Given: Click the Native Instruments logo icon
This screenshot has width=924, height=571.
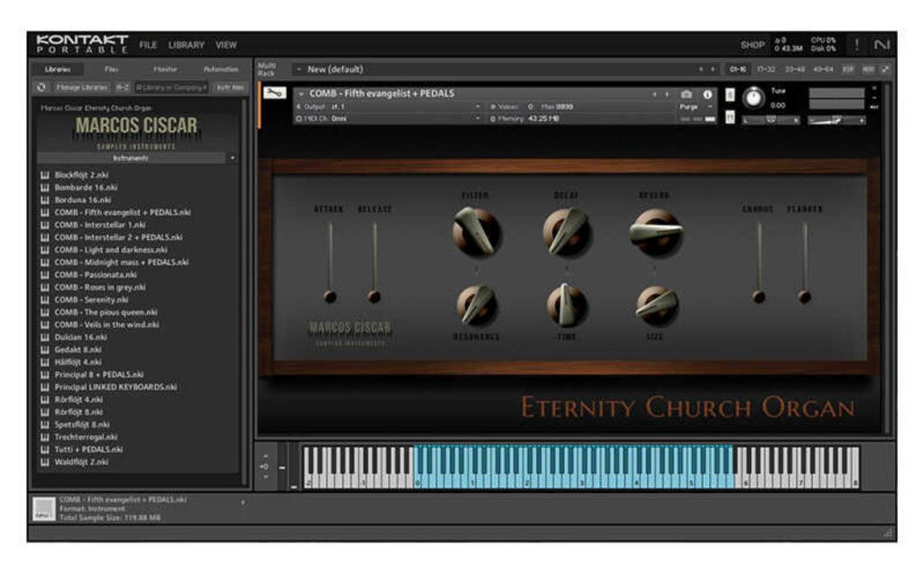Looking at the screenshot, I should [x=882, y=45].
